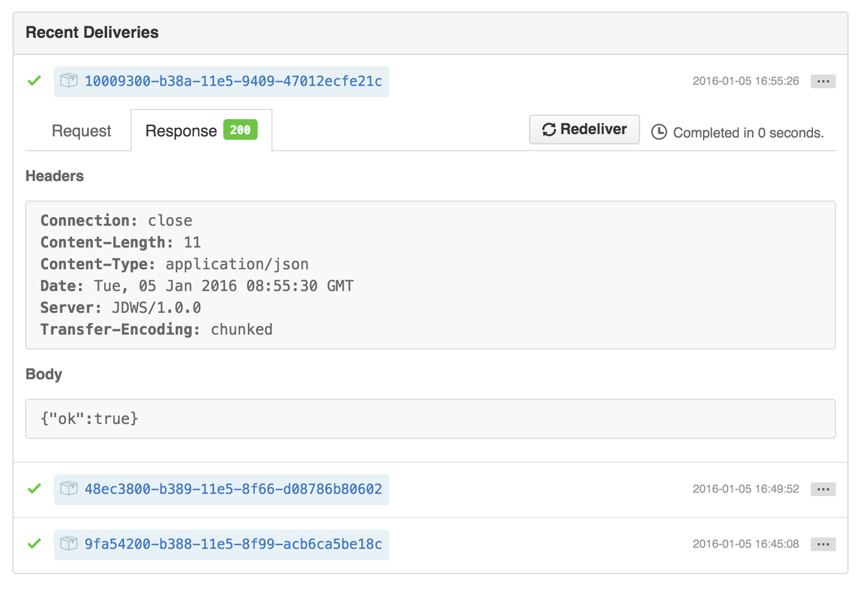The image size is (868, 589).
Task: Collapse details via ellipsis for 16:55:26 delivery
Action: [x=823, y=81]
